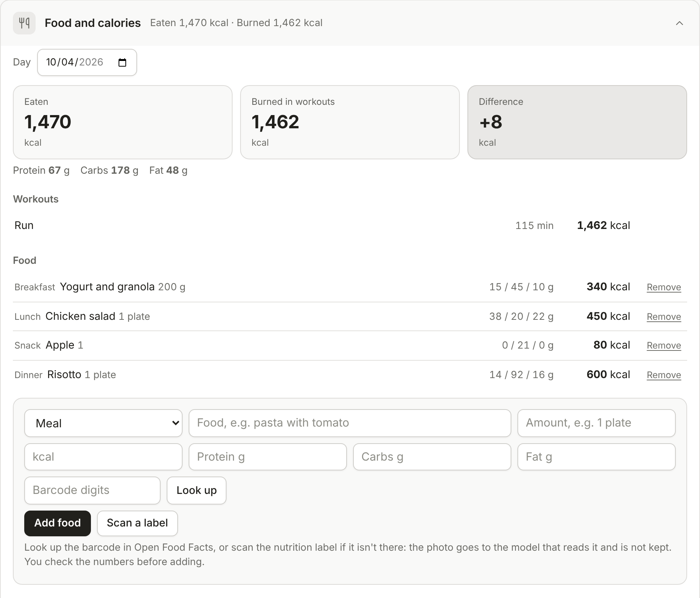Viewport: 700px width, 598px height.
Task: Click the Food and calories heading
Action: (x=93, y=23)
